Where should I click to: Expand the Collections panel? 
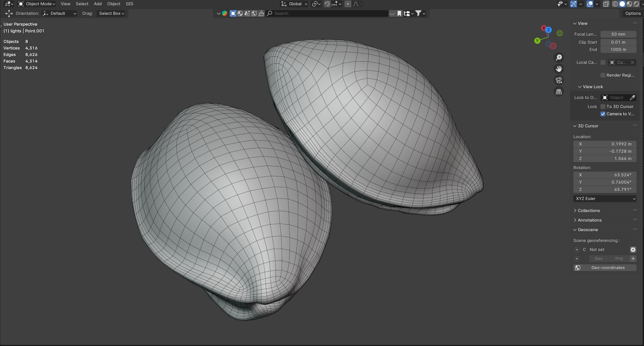click(588, 211)
